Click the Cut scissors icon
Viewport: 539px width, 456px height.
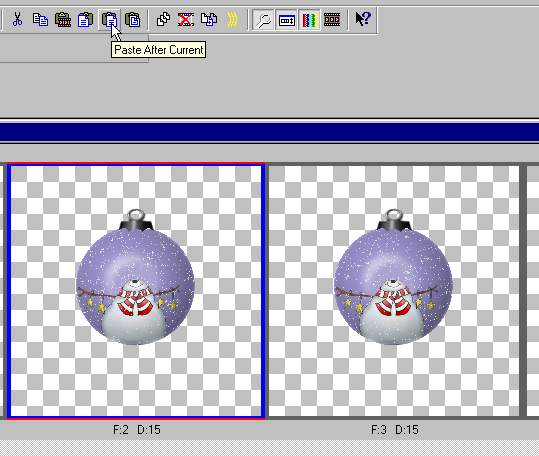coord(17,20)
